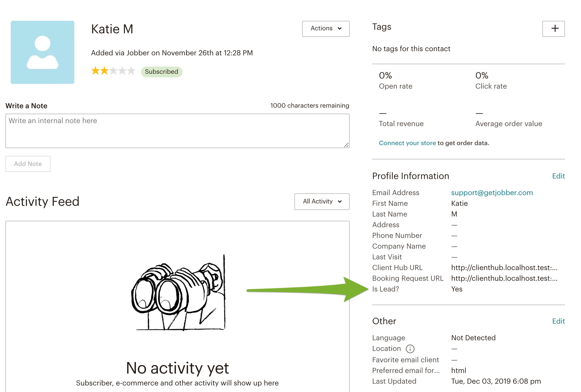Viewport: 581px width, 392px height.
Task: Click the Is Lead? Yes value
Action: point(456,289)
